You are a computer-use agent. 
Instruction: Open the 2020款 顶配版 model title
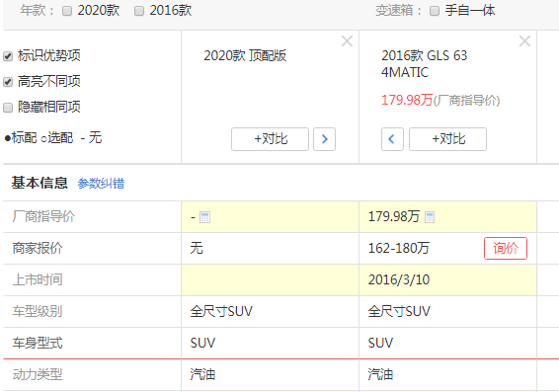point(245,55)
